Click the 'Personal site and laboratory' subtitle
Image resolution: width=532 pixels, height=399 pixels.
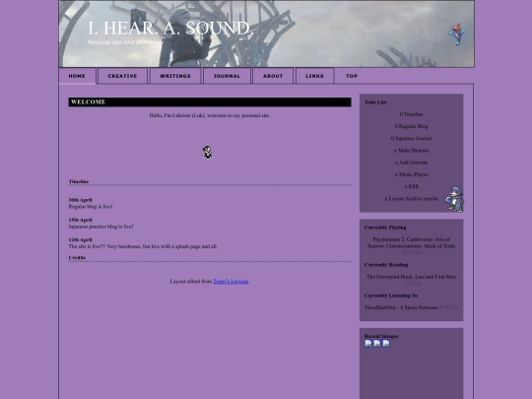click(x=125, y=42)
